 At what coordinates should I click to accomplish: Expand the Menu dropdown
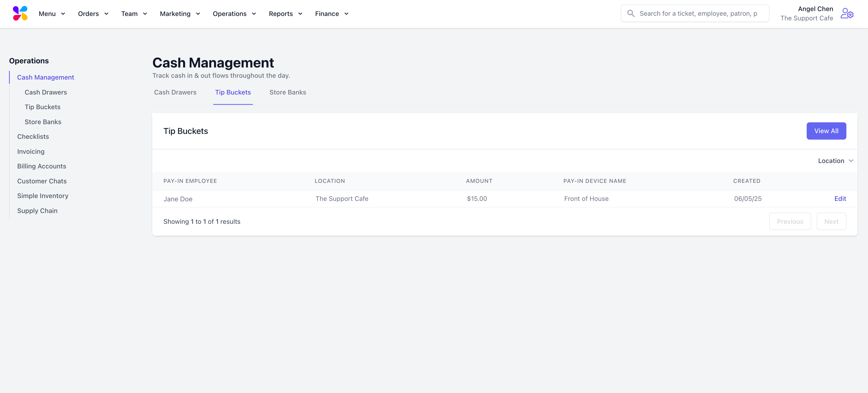click(52, 14)
